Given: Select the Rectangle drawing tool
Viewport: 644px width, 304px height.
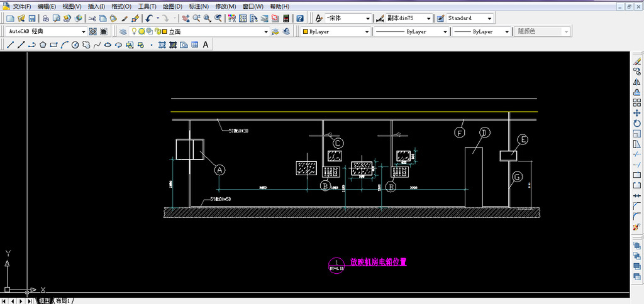Looking at the screenshot, I should coord(53,45).
